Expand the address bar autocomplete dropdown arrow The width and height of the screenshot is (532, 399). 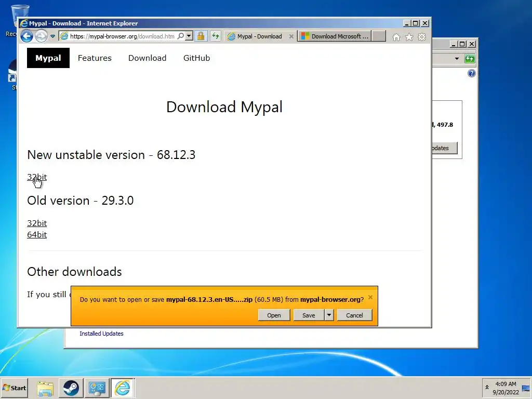point(189,36)
